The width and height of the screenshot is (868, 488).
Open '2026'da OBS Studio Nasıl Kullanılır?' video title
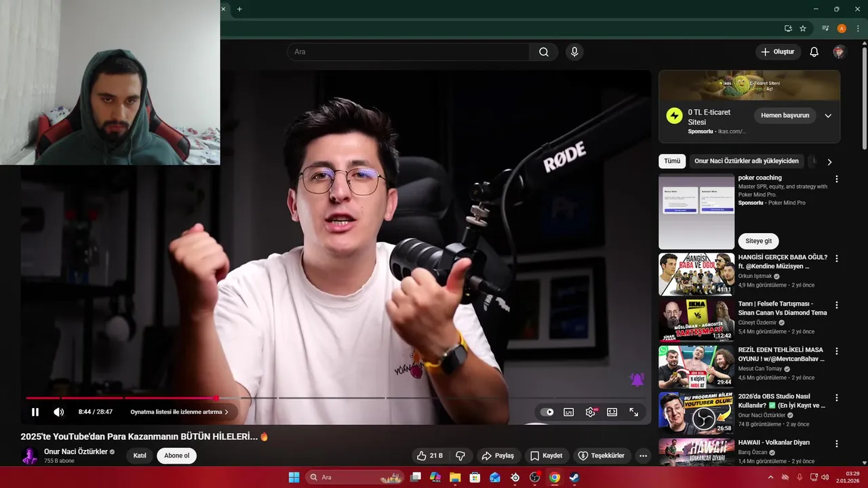[782, 401]
